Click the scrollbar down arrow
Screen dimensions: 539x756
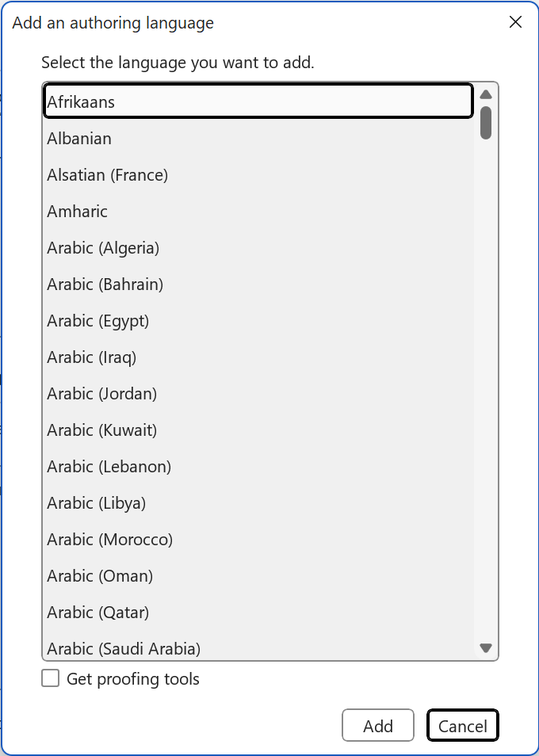(x=486, y=647)
